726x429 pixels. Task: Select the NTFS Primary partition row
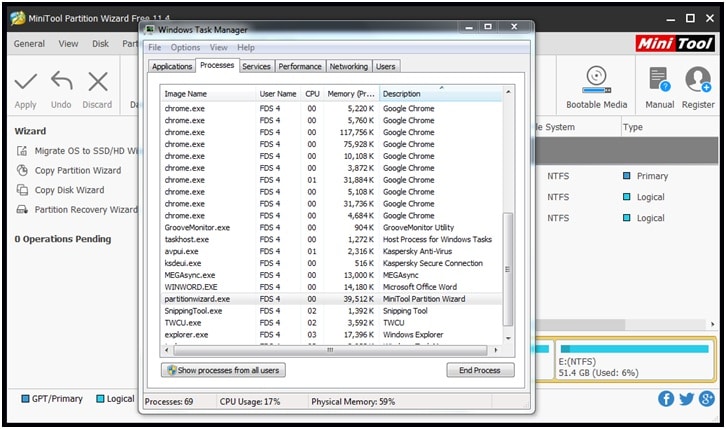(x=626, y=176)
